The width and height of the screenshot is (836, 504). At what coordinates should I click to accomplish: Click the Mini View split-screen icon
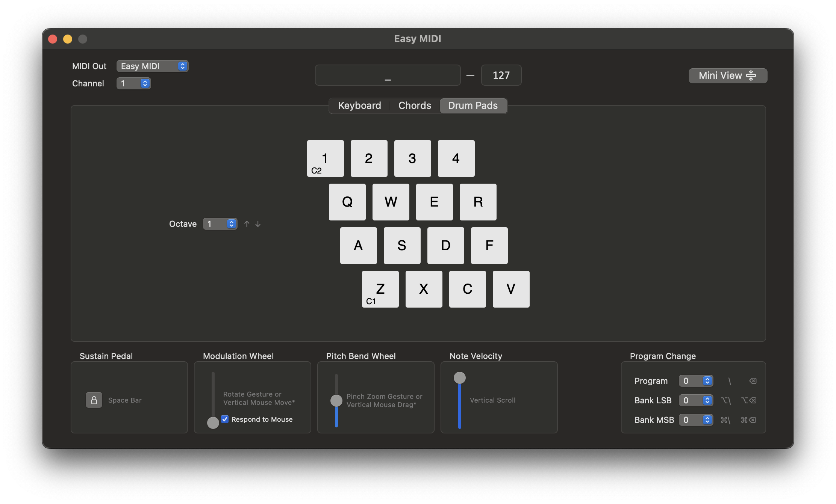point(751,75)
